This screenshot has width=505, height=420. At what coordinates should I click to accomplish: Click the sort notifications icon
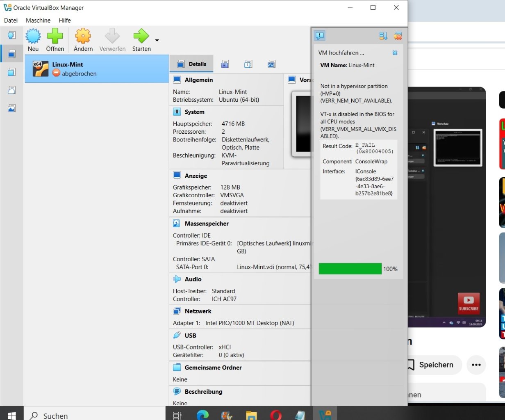[383, 36]
